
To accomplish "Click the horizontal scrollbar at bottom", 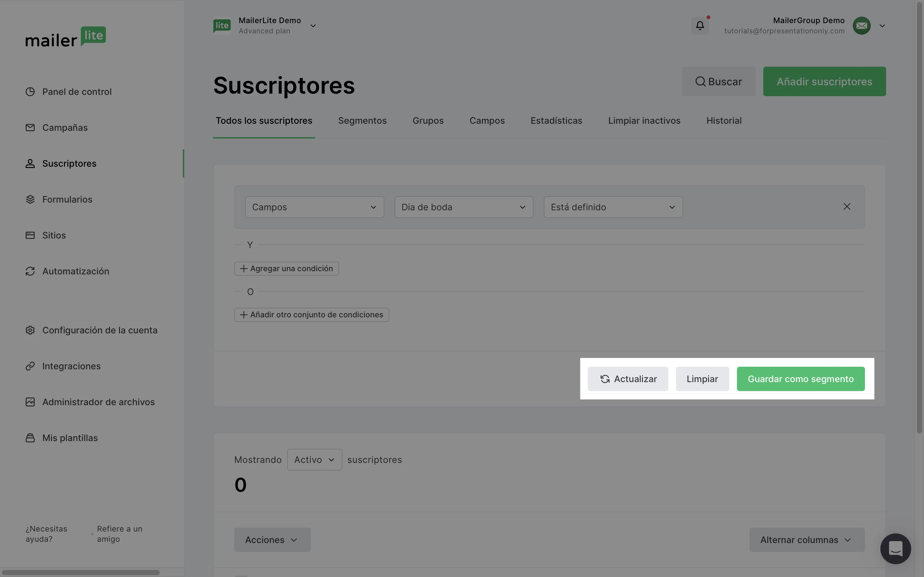I will (81, 573).
